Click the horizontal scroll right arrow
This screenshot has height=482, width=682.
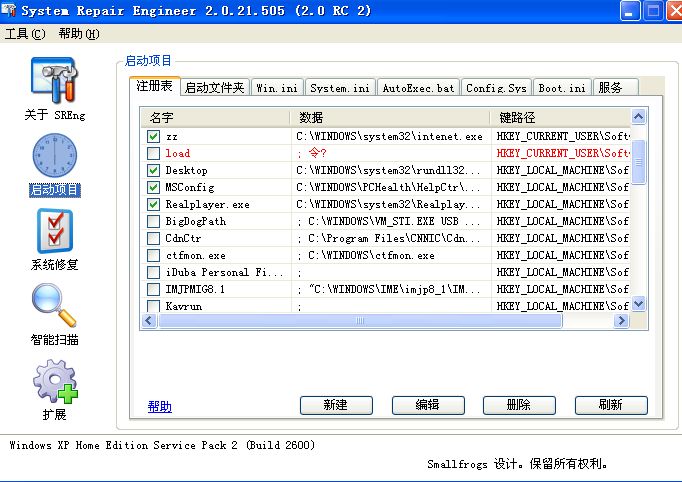click(x=621, y=321)
